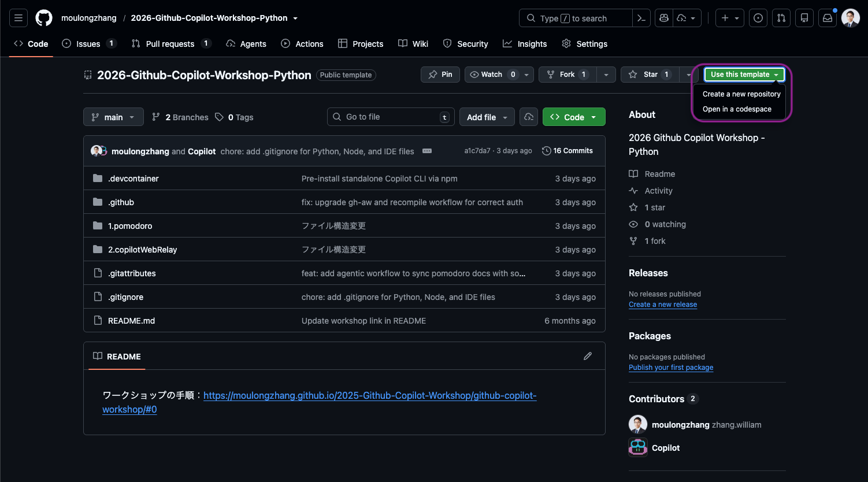This screenshot has width=868, height=482.
Task: Fork this repository
Action: (567, 75)
